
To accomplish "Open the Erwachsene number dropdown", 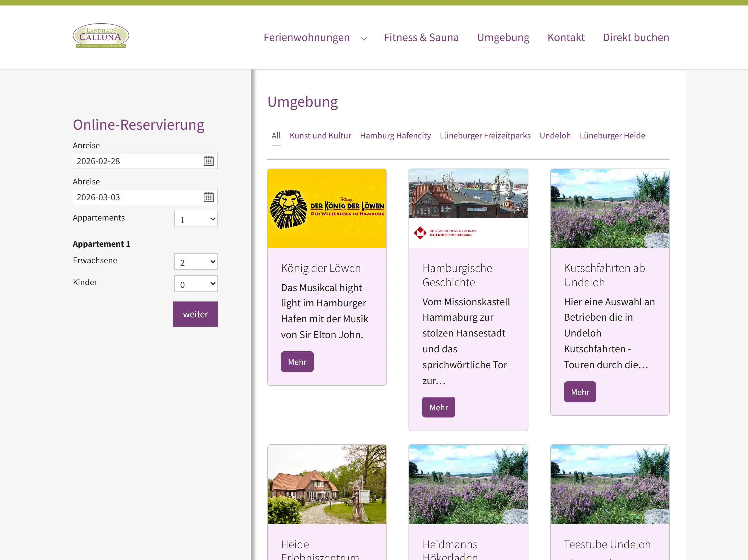I will pos(196,262).
